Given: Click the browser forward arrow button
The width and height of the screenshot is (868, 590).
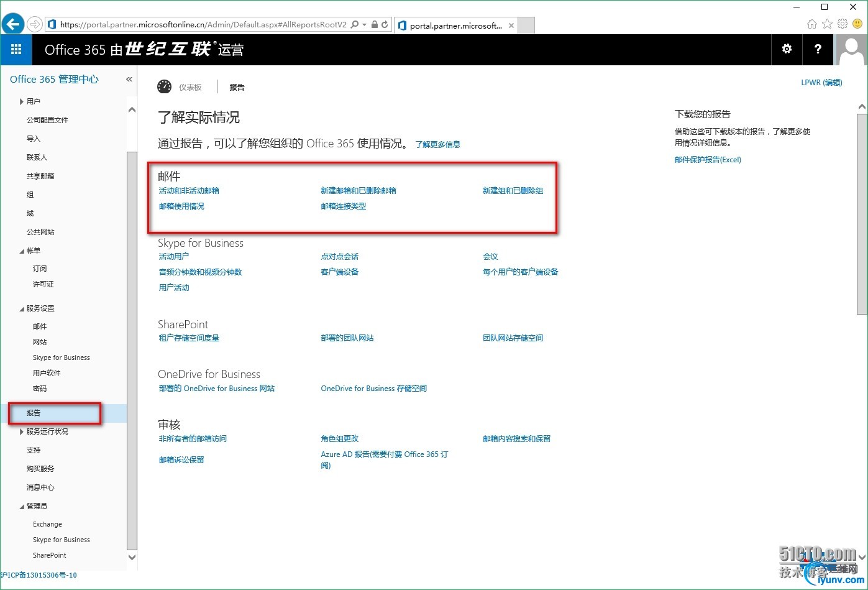Looking at the screenshot, I should (35, 24).
